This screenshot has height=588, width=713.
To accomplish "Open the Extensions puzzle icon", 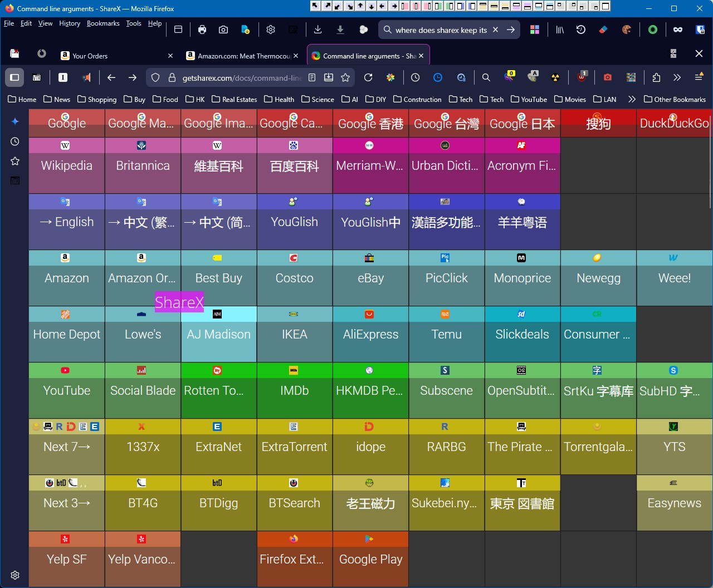I will [656, 78].
